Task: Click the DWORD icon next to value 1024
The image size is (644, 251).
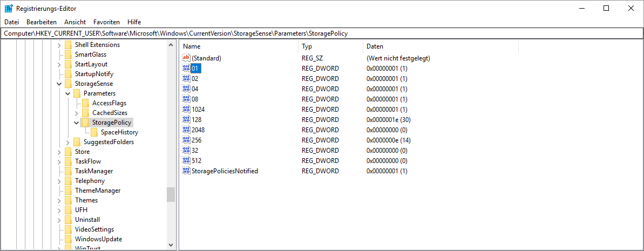Action: (187, 110)
